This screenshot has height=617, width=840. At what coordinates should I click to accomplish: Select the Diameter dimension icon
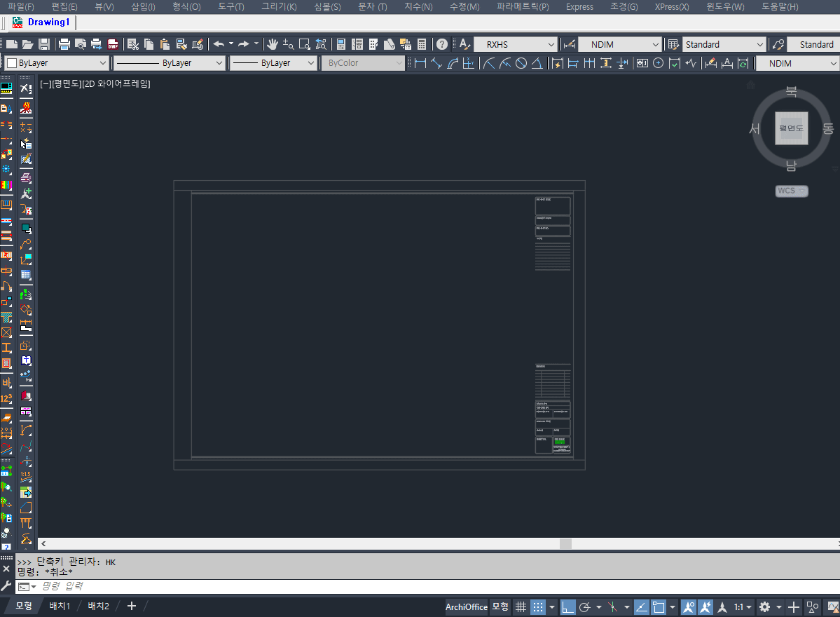pos(521,63)
